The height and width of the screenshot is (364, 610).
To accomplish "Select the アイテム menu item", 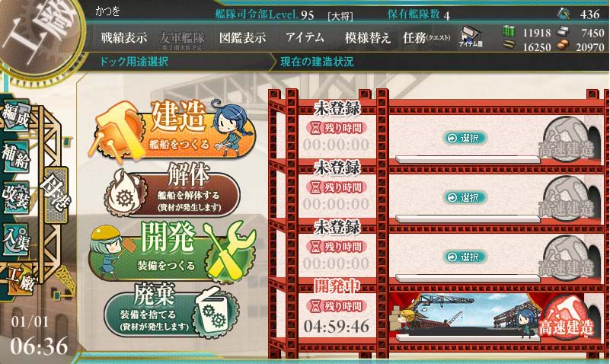I will [x=305, y=38].
